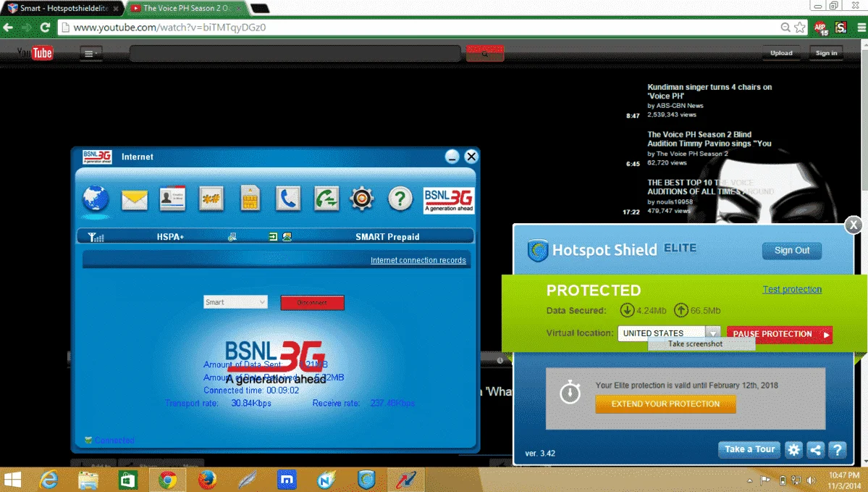This screenshot has height=492, width=868.
Task: Click Extend Your Protection button
Action: [x=665, y=404]
